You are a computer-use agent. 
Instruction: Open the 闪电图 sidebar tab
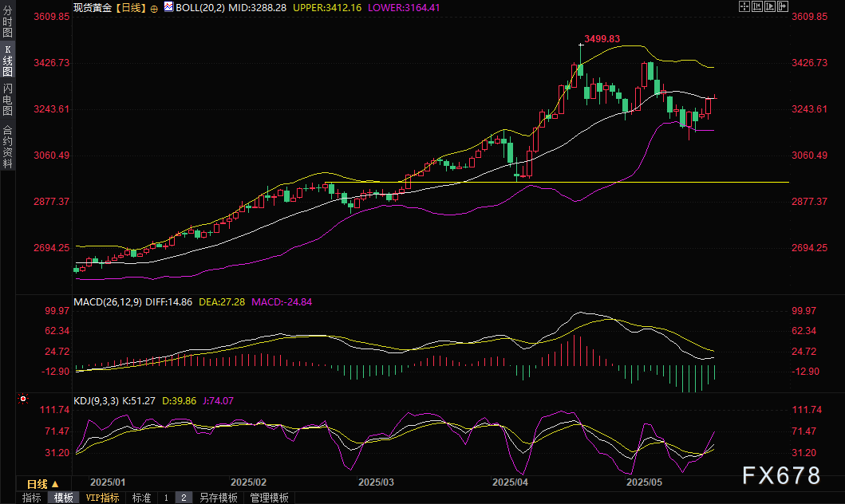pyautogui.click(x=7, y=100)
